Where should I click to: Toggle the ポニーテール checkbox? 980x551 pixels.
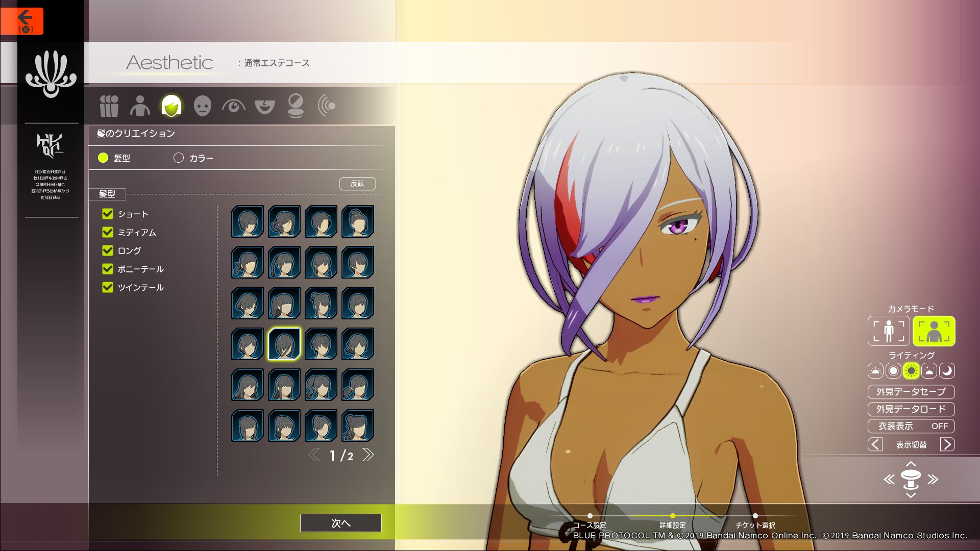[x=108, y=269]
